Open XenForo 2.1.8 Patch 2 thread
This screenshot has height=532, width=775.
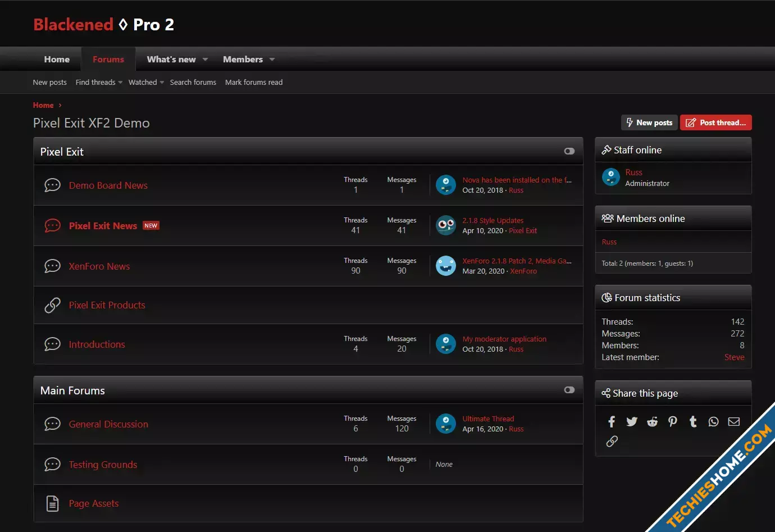point(517,261)
